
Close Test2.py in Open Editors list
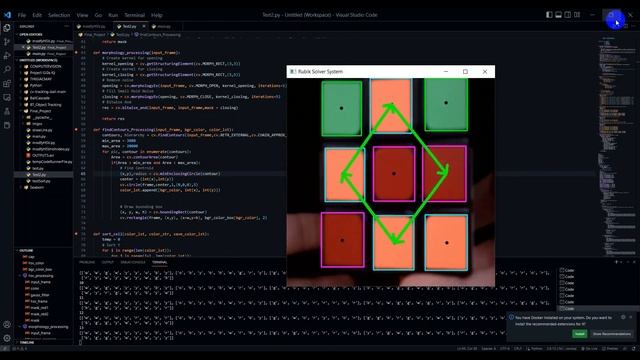23,47
